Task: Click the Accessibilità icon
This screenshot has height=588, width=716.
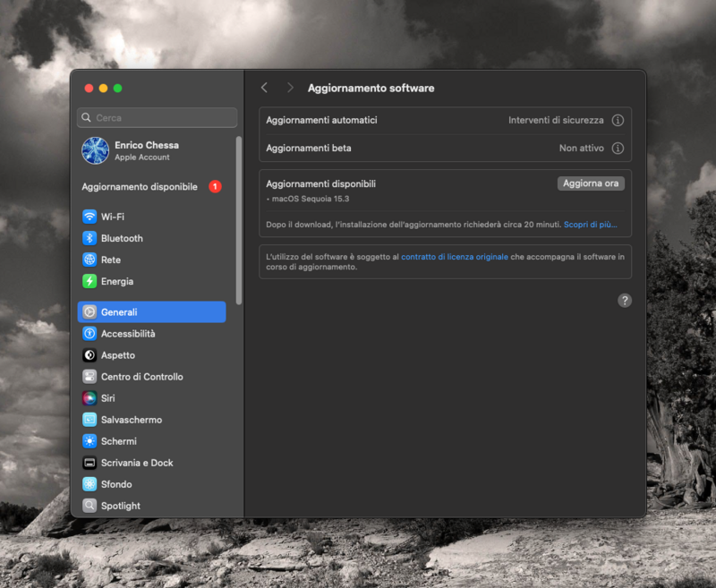Action: 89,333
